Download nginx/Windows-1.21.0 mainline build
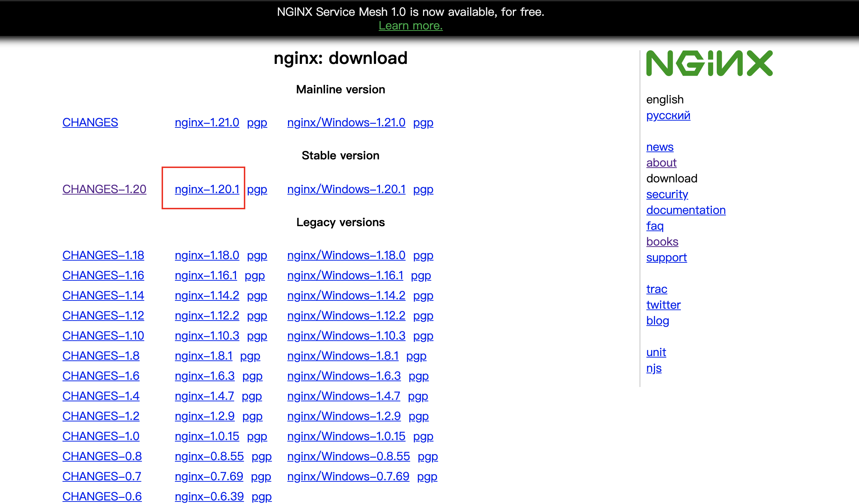Viewport: 859px width, 504px height. [346, 122]
